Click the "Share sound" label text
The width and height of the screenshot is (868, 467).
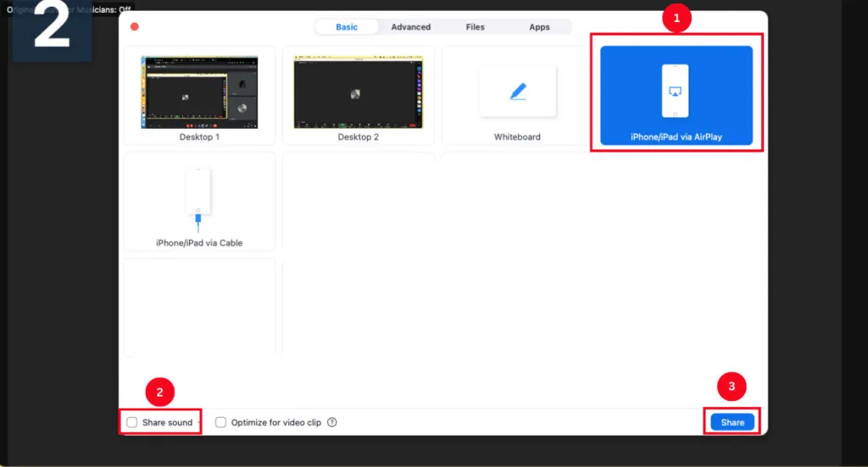pyautogui.click(x=168, y=422)
